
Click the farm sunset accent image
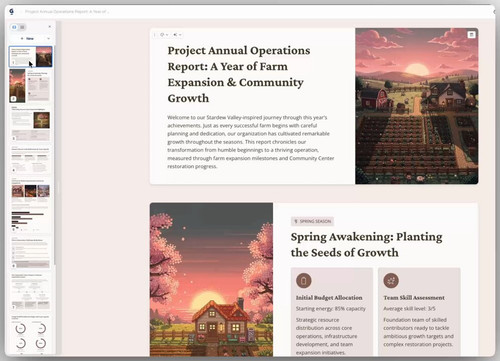417,106
